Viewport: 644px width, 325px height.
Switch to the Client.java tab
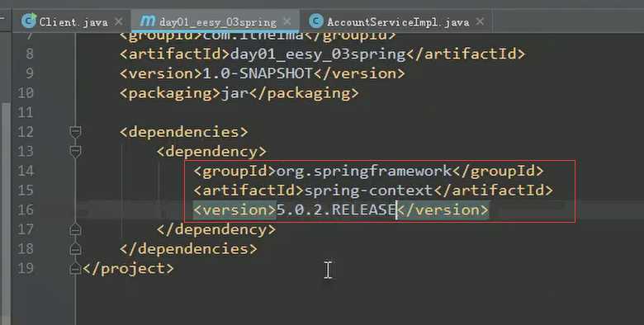tap(73, 21)
